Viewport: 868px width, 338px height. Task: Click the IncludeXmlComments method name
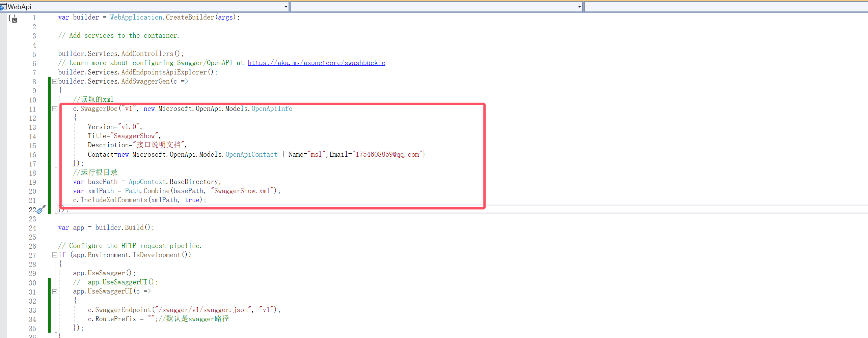click(114, 200)
